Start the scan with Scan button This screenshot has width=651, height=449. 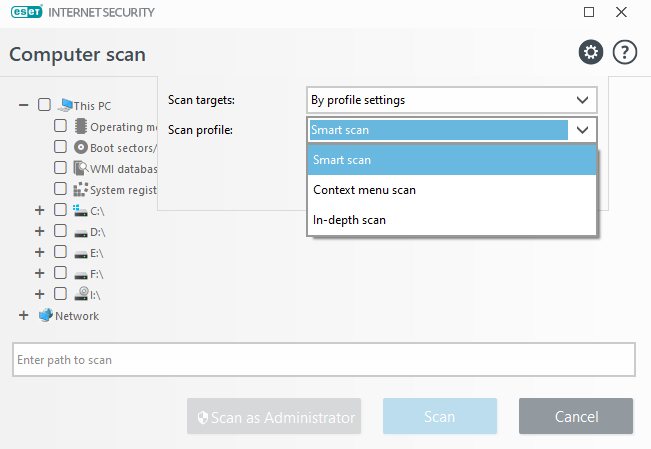pos(440,416)
